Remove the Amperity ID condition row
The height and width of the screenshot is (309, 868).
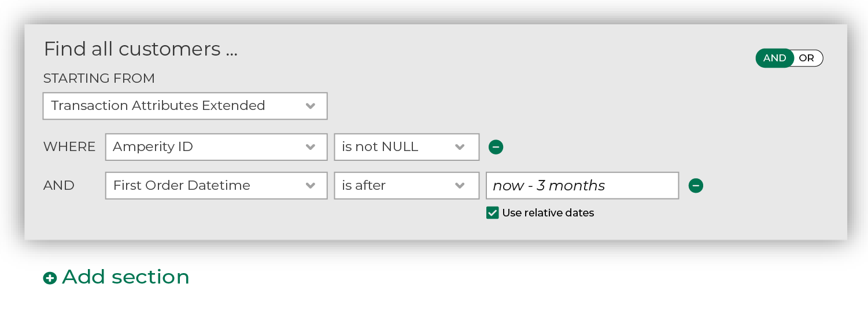click(x=496, y=147)
